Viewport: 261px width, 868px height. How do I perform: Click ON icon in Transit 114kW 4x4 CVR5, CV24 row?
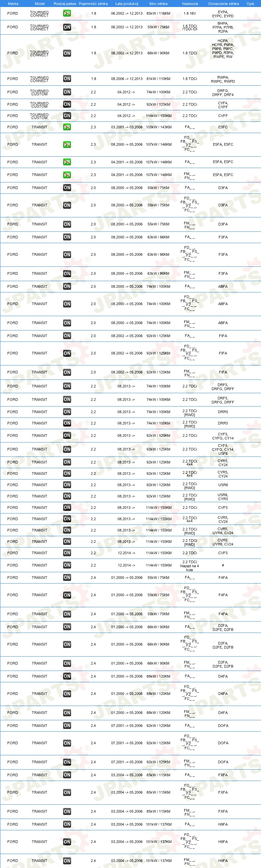[x=67, y=519]
